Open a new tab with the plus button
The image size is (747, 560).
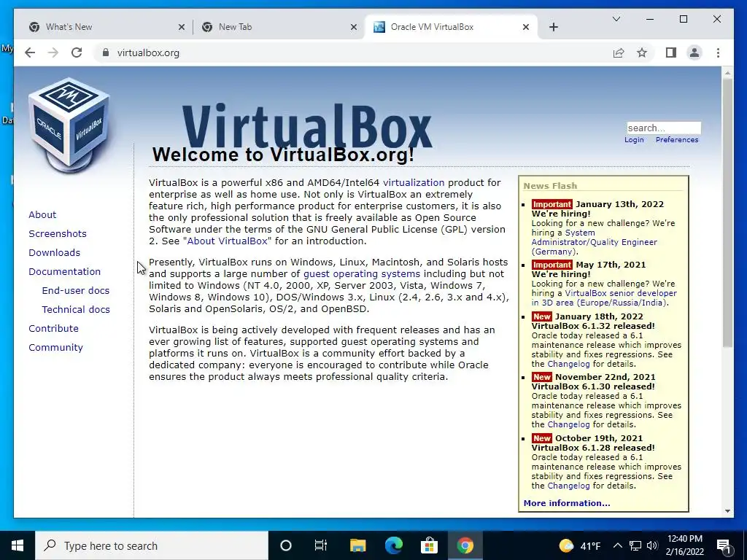[553, 27]
